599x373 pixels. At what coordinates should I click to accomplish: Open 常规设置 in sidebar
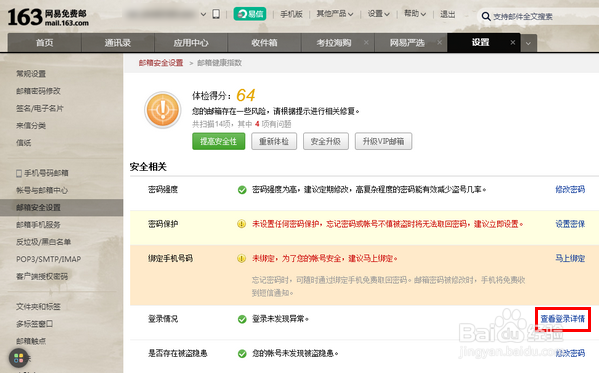(31, 73)
